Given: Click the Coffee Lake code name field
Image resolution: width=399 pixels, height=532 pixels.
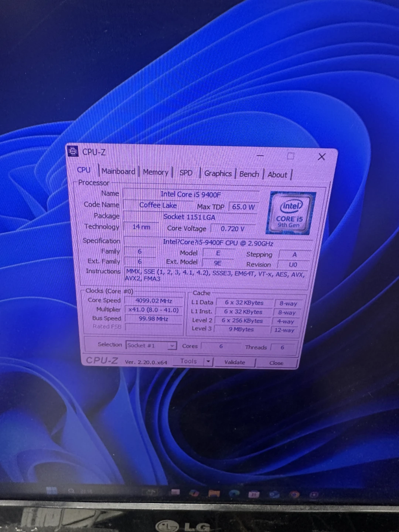Looking at the screenshot, I should (x=158, y=205).
